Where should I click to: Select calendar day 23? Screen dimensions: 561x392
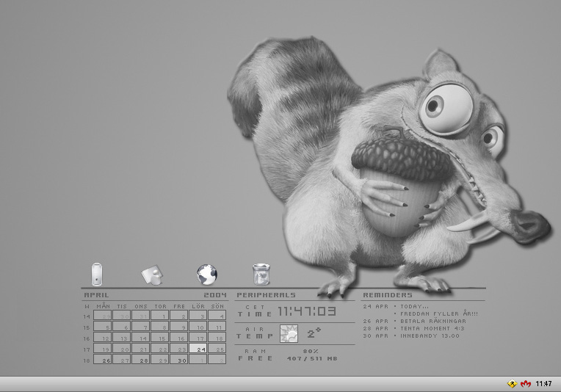click(179, 348)
